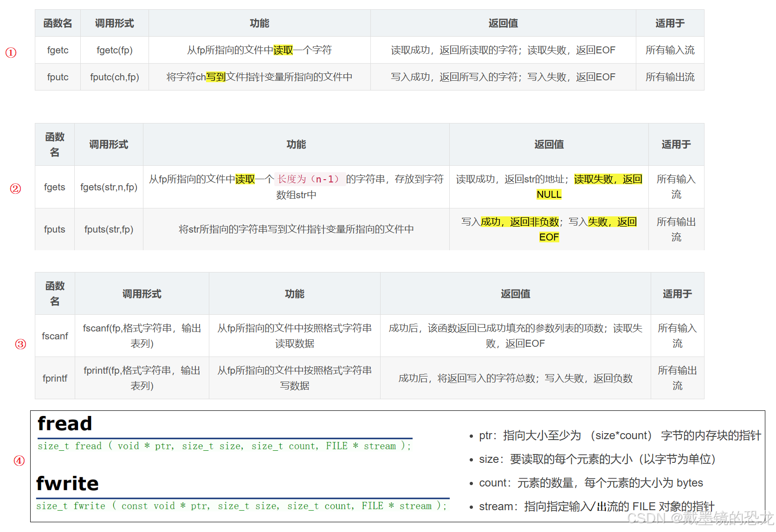Click the highlighted 写到 in fputc description
This screenshot has width=776, height=532.
tap(216, 77)
